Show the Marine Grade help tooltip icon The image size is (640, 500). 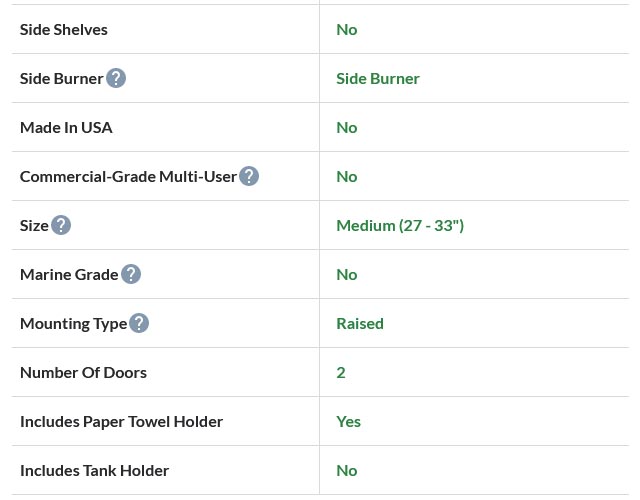[131, 274]
